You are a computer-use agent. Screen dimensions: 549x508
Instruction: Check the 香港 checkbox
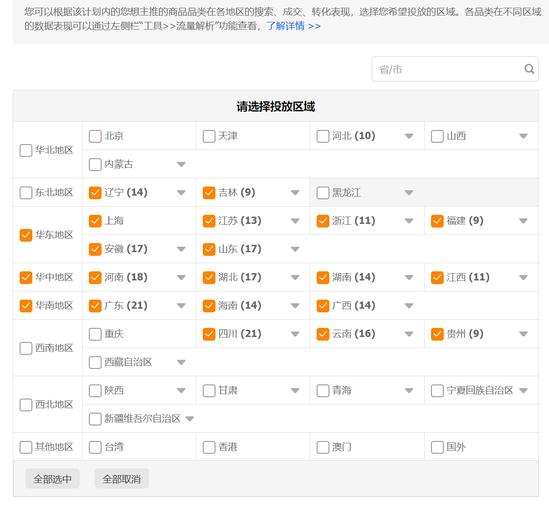[209, 447]
